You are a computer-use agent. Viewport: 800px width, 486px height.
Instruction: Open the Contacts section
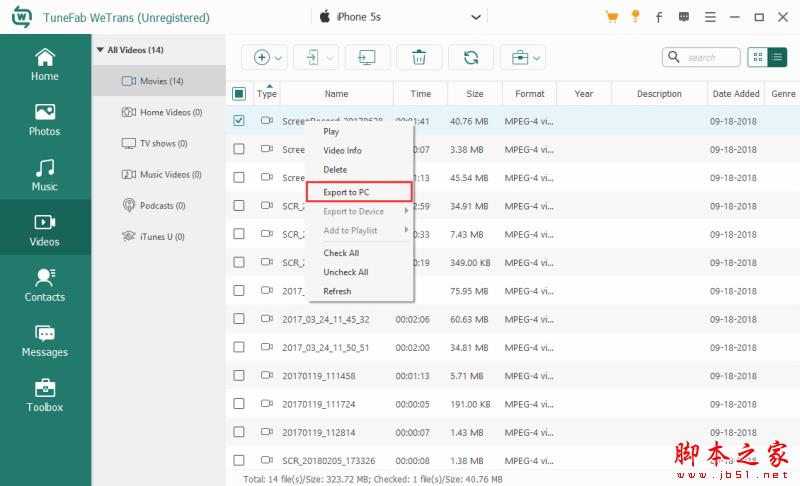point(45,285)
